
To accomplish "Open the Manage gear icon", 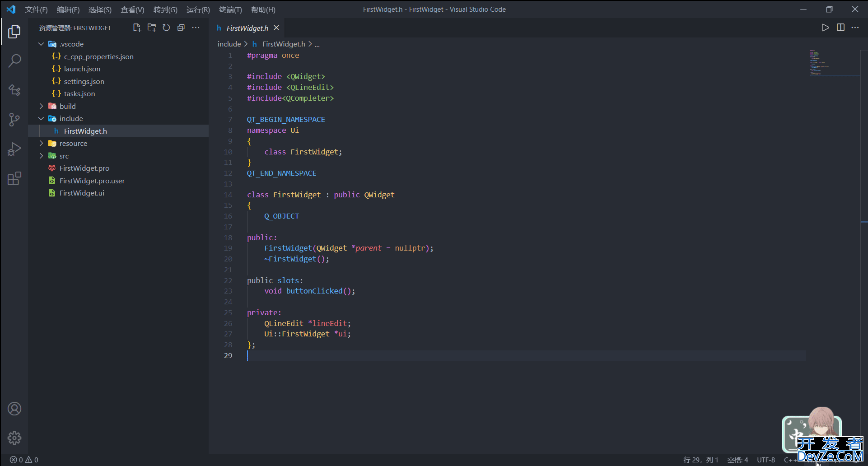I will pyautogui.click(x=14, y=438).
